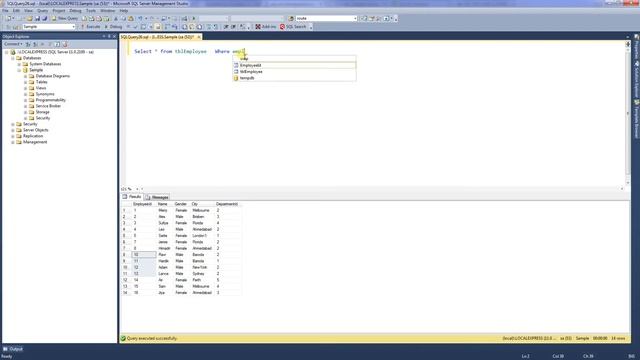Expand the Views folder

25,88
